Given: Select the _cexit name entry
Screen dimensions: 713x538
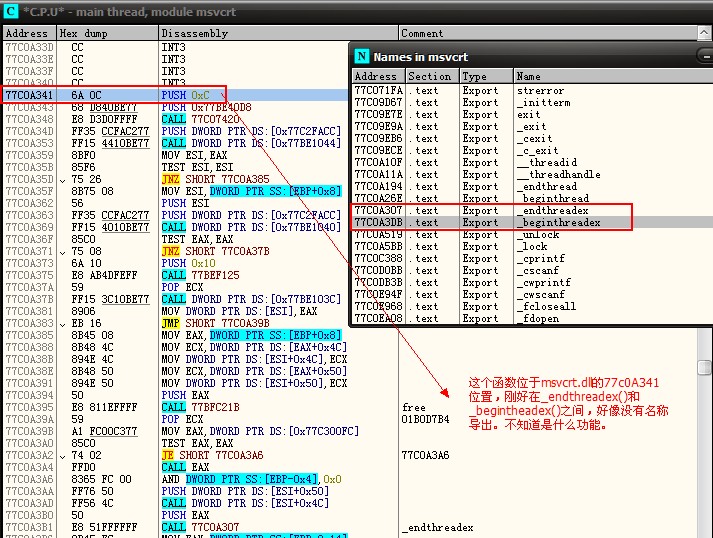Looking at the screenshot, I should pyautogui.click(x=535, y=139).
